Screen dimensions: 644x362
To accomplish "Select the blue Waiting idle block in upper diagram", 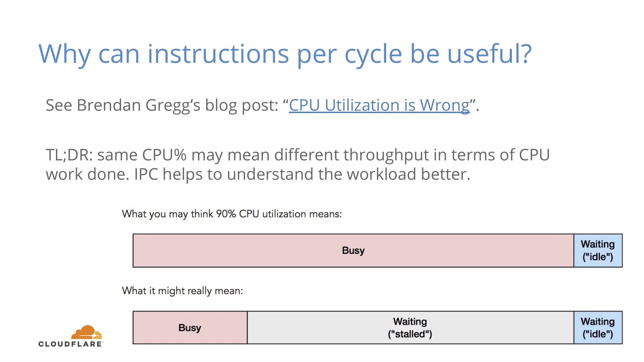I will tap(598, 251).
